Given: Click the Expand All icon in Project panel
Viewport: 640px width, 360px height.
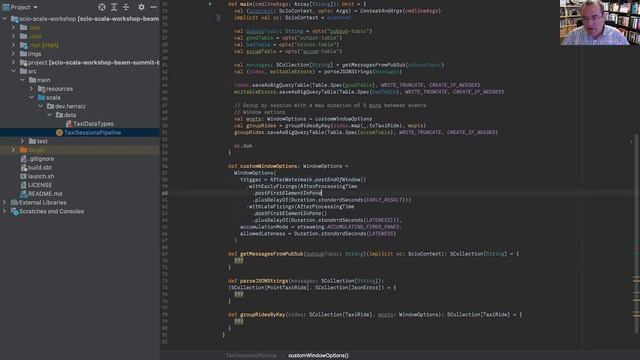Looking at the screenshot, I should point(114,7).
